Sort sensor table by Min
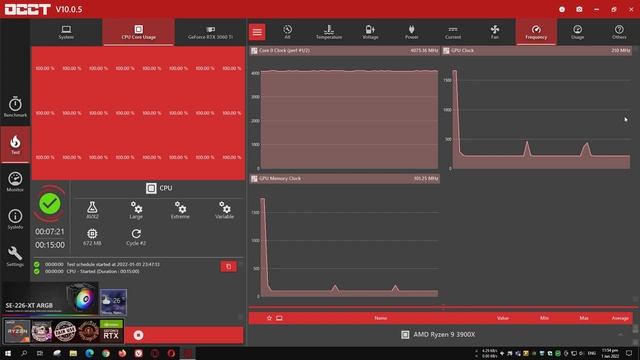640x360 pixels. point(544,318)
